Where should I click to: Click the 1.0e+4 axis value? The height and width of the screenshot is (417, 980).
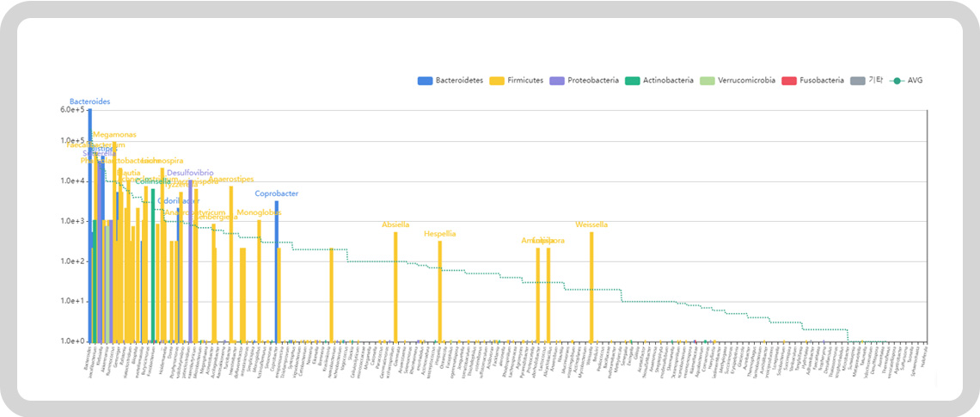72,181
